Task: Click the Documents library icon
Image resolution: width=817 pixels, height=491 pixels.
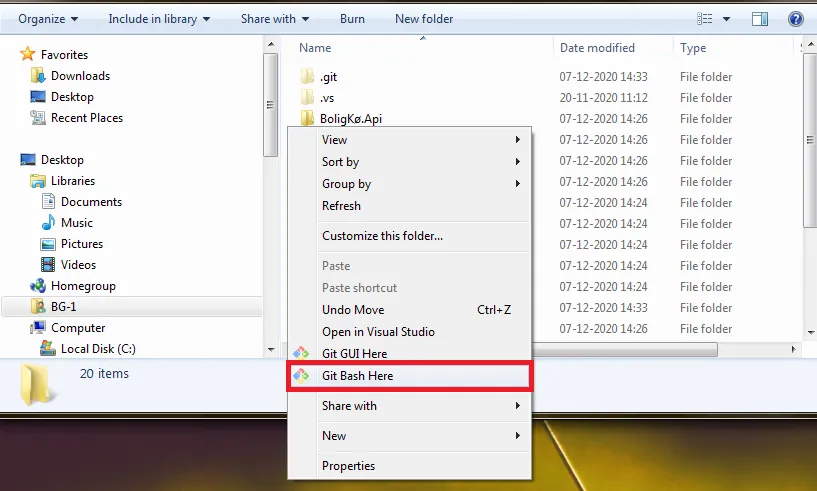Action: pos(48,201)
